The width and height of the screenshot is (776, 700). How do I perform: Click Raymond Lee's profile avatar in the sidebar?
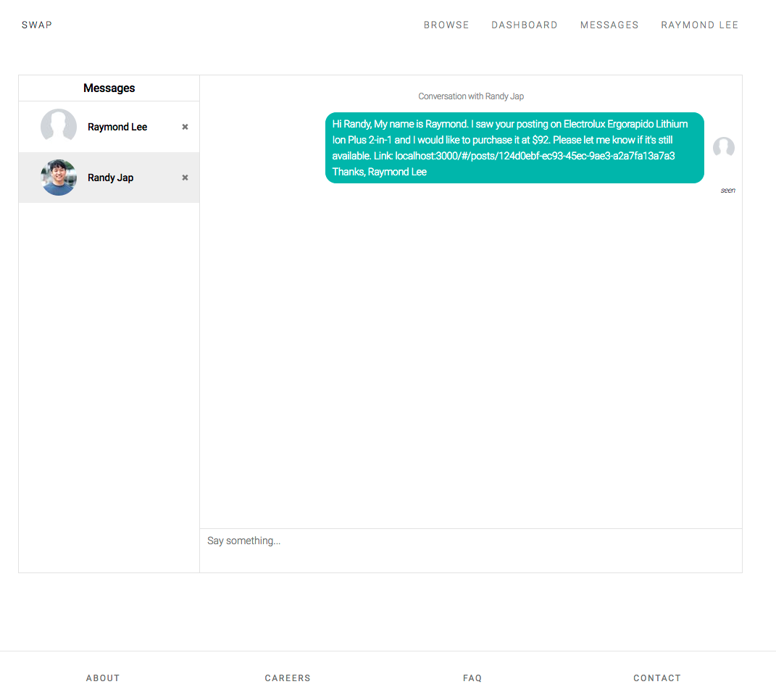(x=59, y=126)
